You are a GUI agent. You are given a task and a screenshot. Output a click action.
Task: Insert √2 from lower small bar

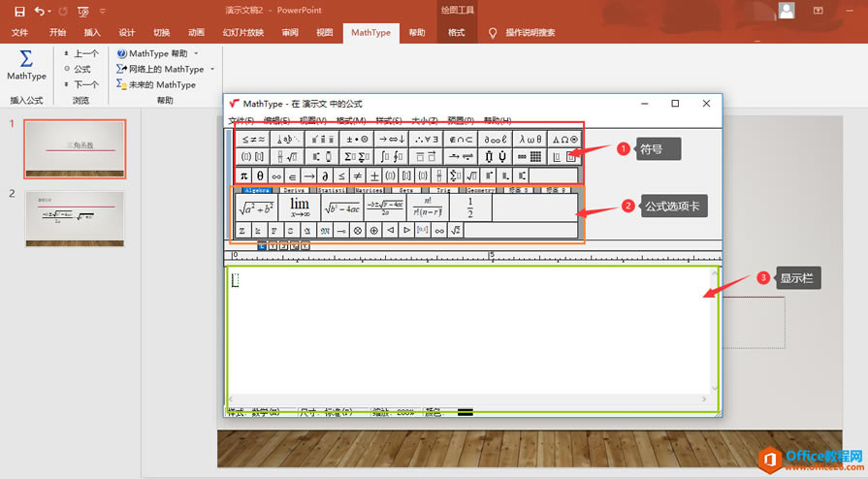click(456, 231)
